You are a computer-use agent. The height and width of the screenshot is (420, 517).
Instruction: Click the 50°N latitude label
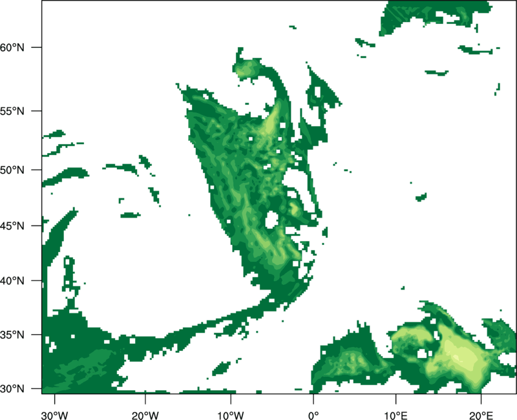tap(12, 170)
